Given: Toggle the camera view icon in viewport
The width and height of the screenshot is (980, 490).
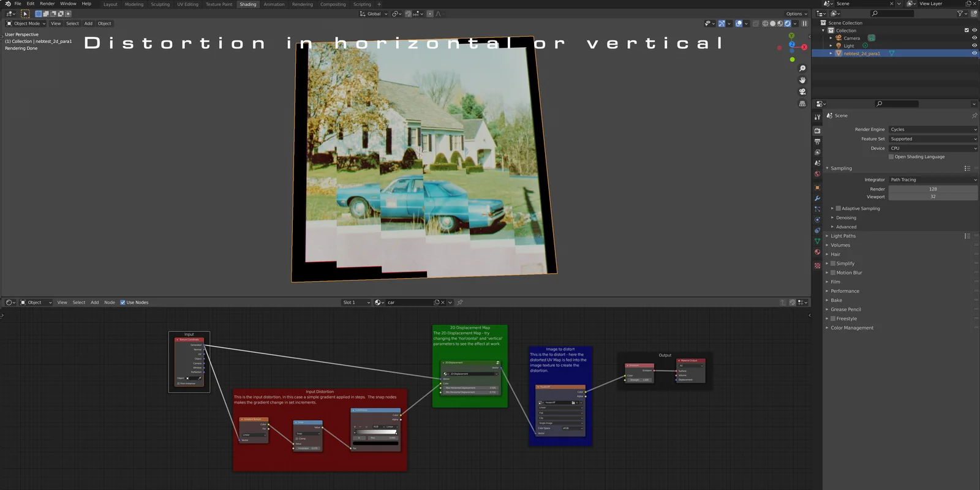Looking at the screenshot, I should click(x=802, y=92).
